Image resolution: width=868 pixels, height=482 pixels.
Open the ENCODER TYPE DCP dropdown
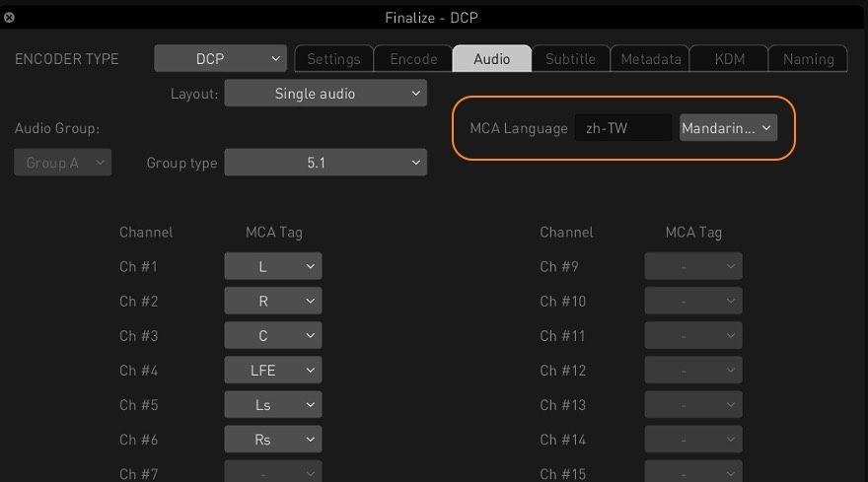click(x=220, y=59)
